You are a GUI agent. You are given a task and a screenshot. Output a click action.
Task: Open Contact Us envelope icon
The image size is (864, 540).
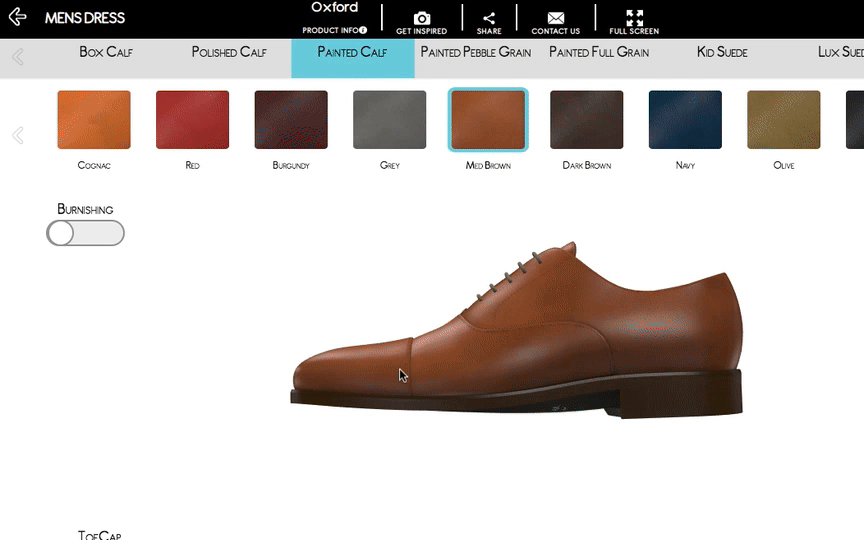[x=556, y=19]
